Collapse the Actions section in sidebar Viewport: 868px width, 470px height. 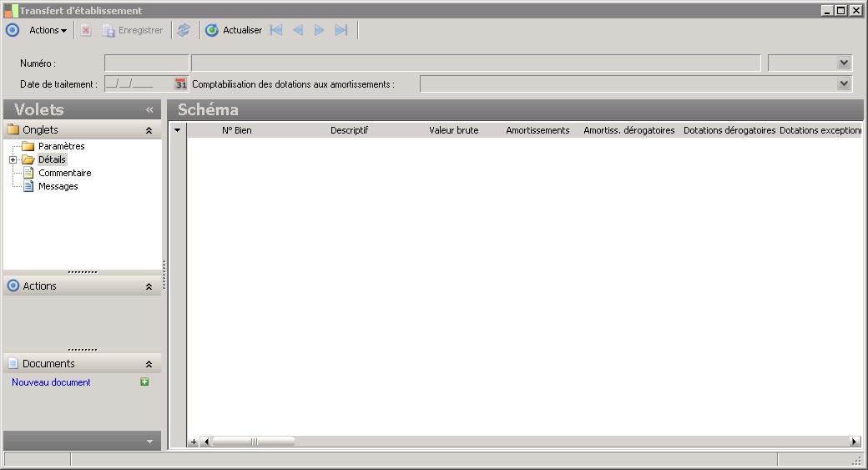tap(149, 286)
